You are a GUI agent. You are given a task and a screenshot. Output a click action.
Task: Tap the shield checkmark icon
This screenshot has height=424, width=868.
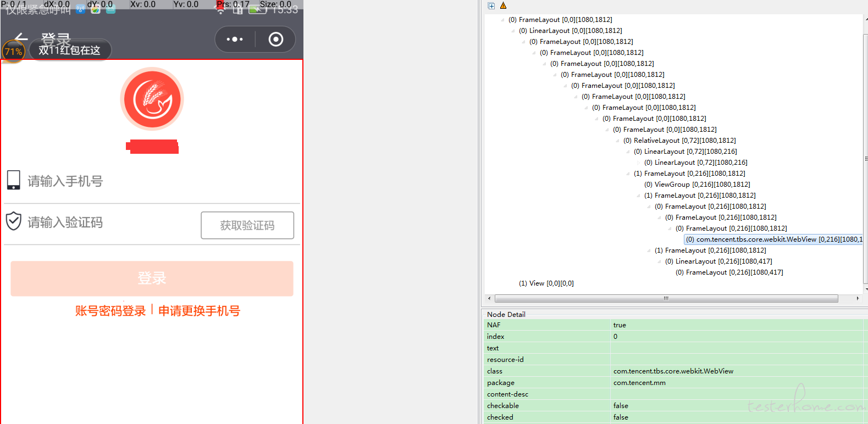click(x=14, y=221)
